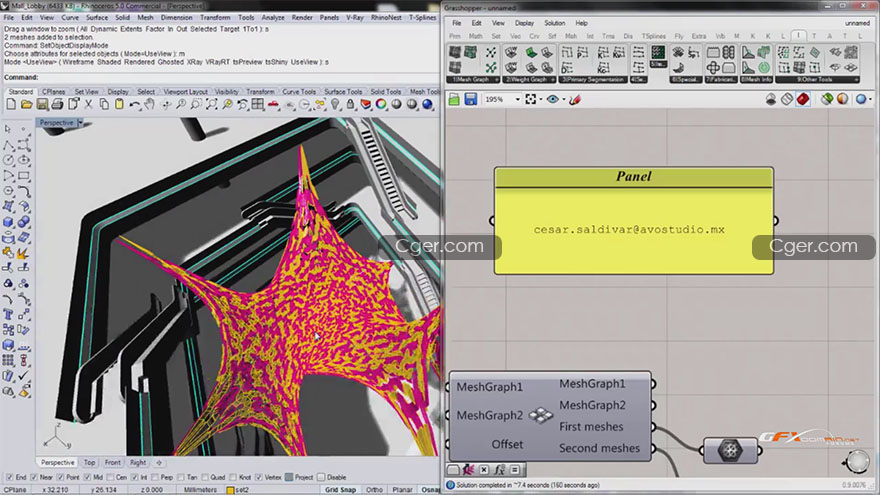Image resolution: width=880 pixels, height=495 pixels.
Task: Save the Rhino model with the floppy icon
Action: tap(42, 104)
